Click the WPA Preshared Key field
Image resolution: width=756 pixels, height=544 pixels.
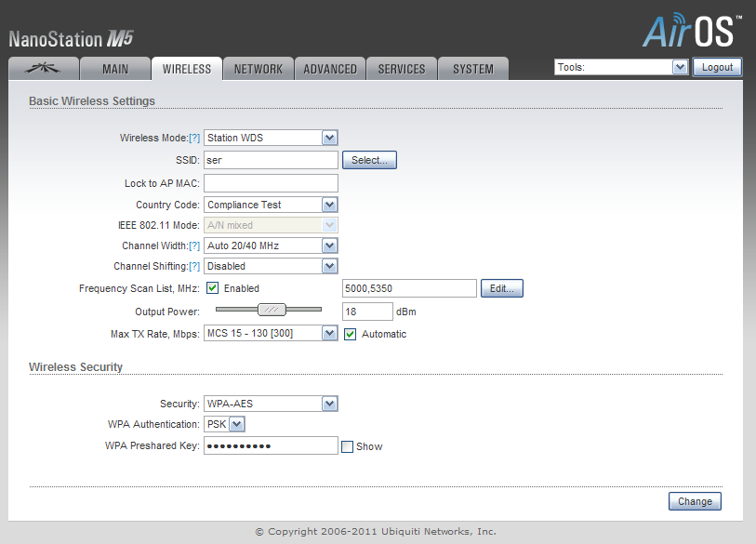pos(271,445)
